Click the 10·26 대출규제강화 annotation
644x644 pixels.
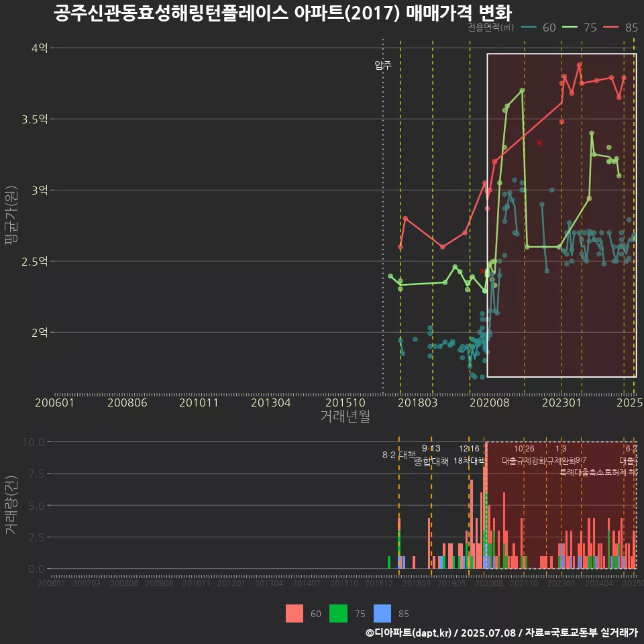pos(524,455)
